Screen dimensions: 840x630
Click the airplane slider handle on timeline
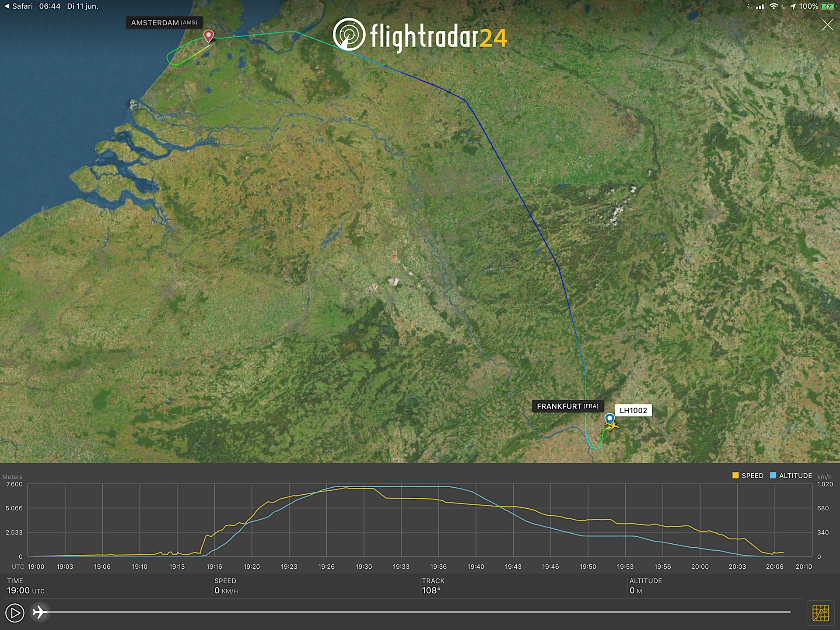click(40, 612)
